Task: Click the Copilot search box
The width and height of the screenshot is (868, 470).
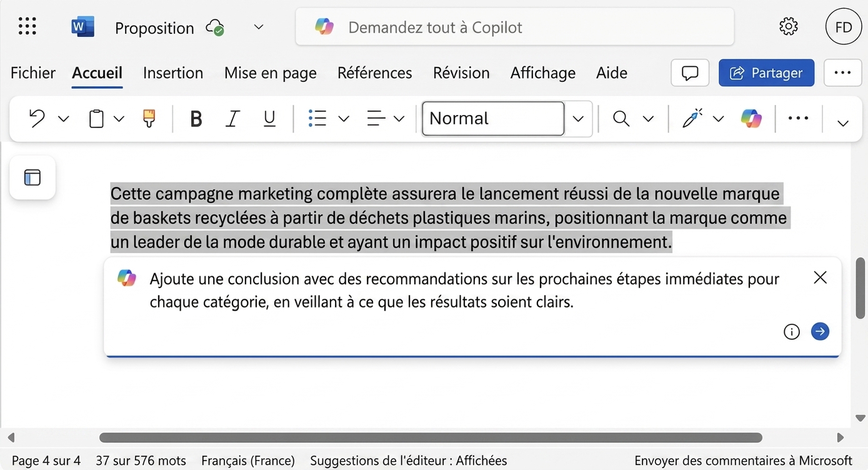Action: tap(515, 27)
